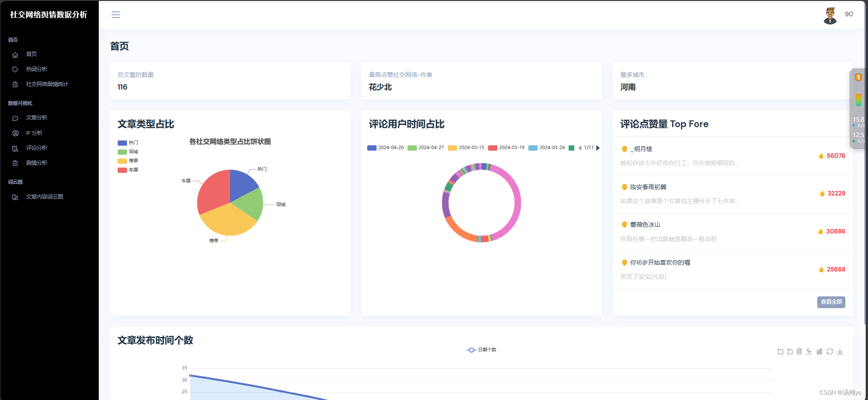The image size is (868, 400).
Task: Download chart as image icon
Action: [x=840, y=352]
